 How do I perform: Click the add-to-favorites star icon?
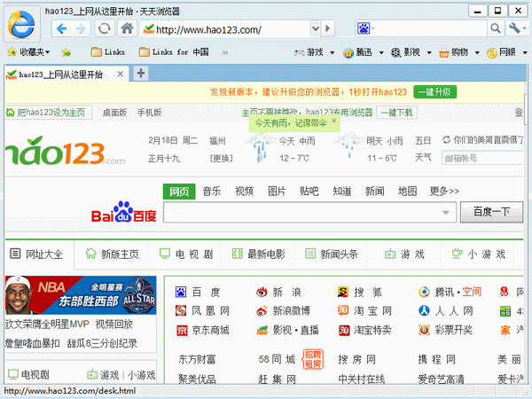click(x=66, y=52)
